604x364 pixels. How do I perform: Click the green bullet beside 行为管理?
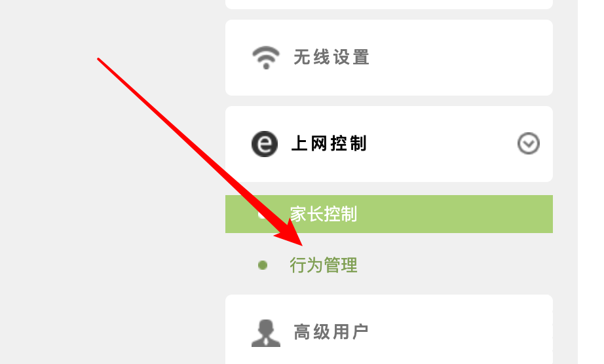263,265
